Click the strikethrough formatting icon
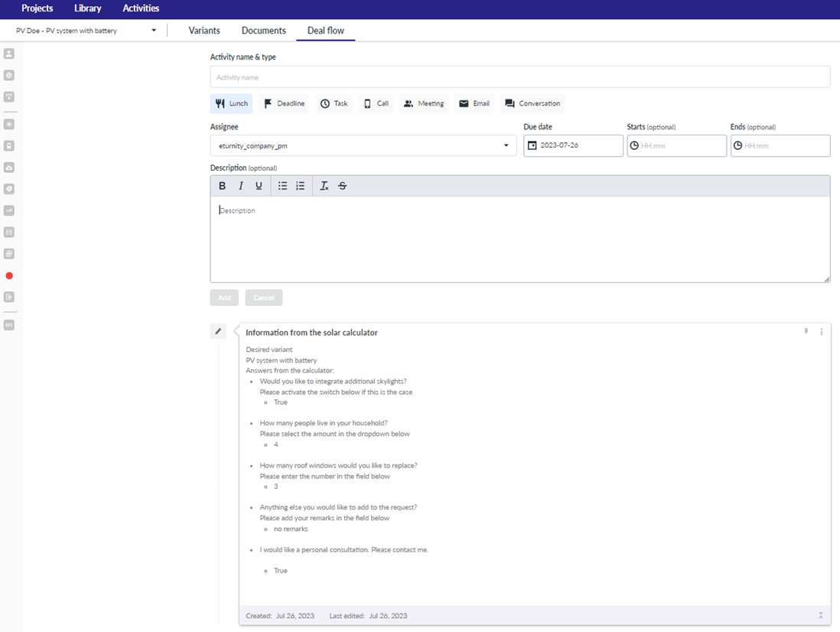This screenshot has height=632, width=840. point(342,186)
